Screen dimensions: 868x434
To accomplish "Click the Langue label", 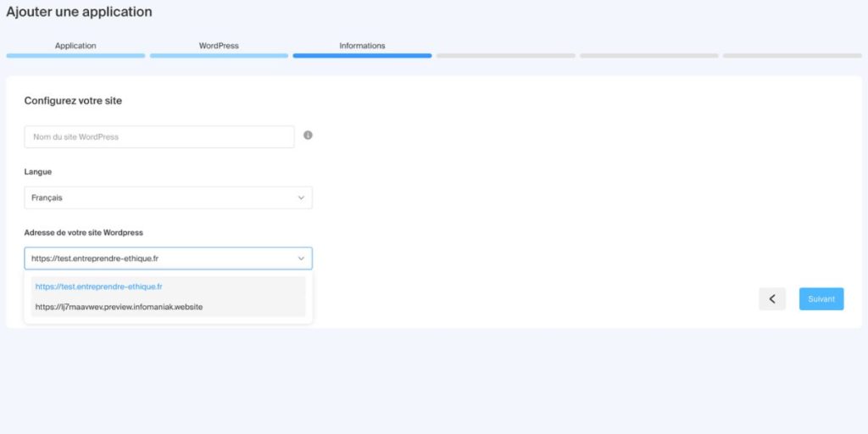I will 38,172.
